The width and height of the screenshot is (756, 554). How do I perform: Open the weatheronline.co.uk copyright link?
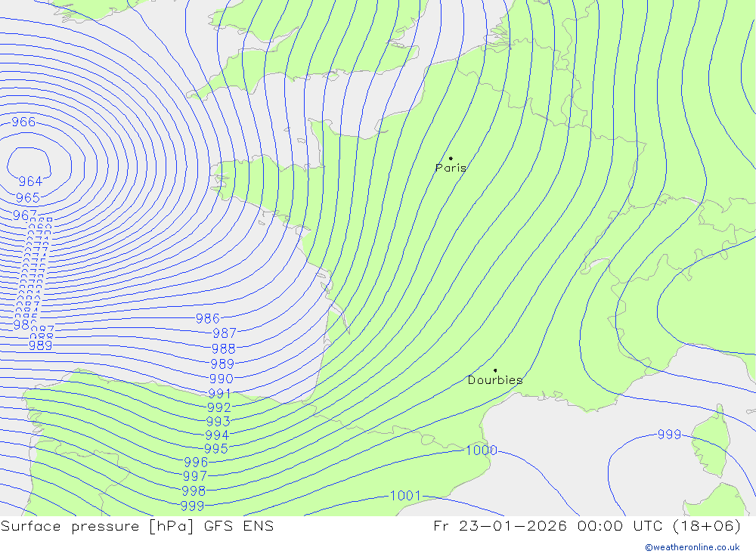click(692, 547)
